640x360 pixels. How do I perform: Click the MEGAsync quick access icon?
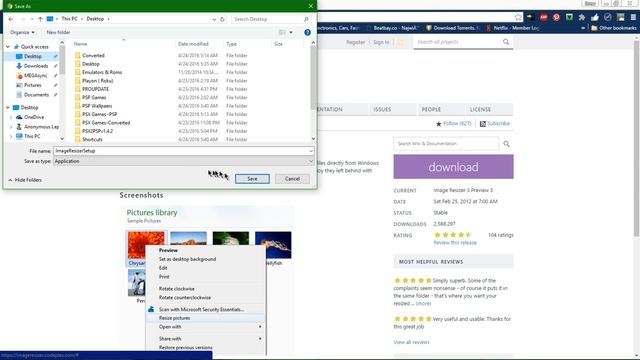click(19, 76)
